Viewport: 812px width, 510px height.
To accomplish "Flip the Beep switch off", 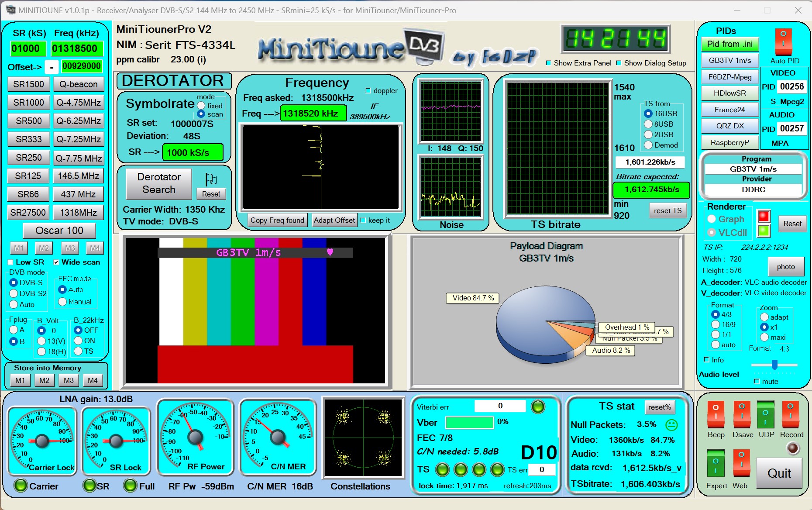I will pyautogui.click(x=715, y=415).
